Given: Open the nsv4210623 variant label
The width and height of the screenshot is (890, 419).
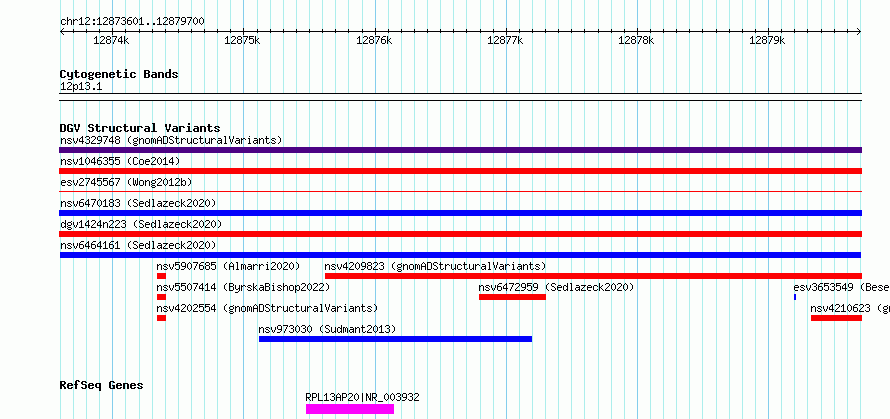Looking at the screenshot, I should point(850,308).
